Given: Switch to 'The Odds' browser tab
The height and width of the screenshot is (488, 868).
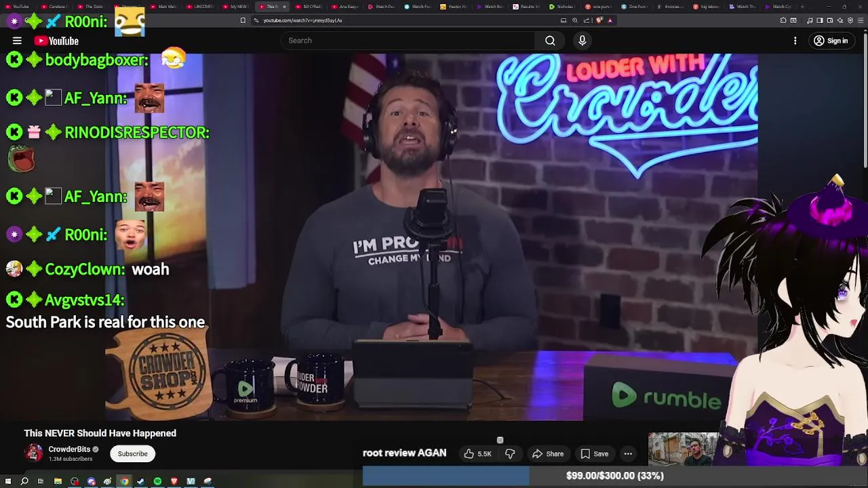Looking at the screenshot, I should (90, 7).
